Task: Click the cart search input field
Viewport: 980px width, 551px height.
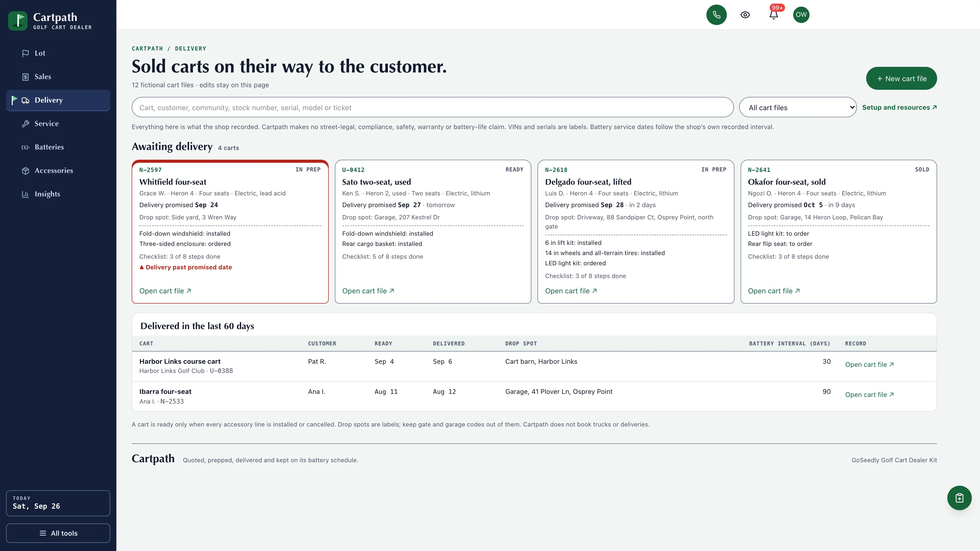Action: click(x=433, y=108)
